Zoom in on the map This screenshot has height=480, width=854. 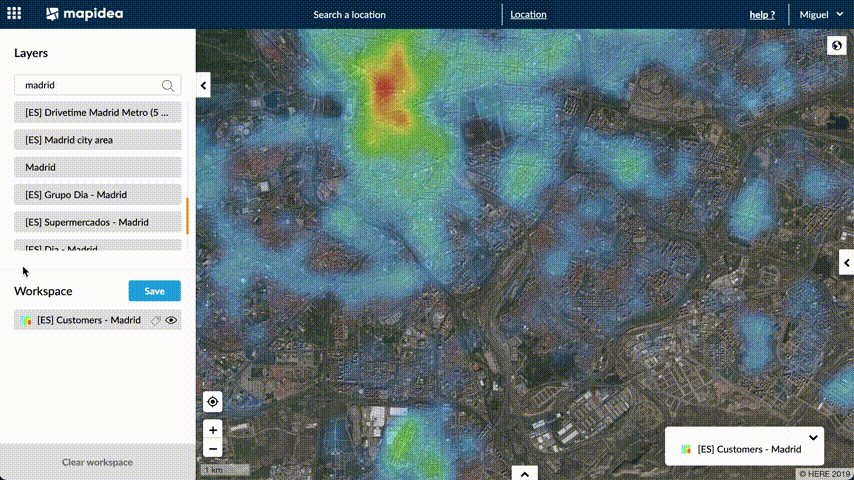point(212,430)
